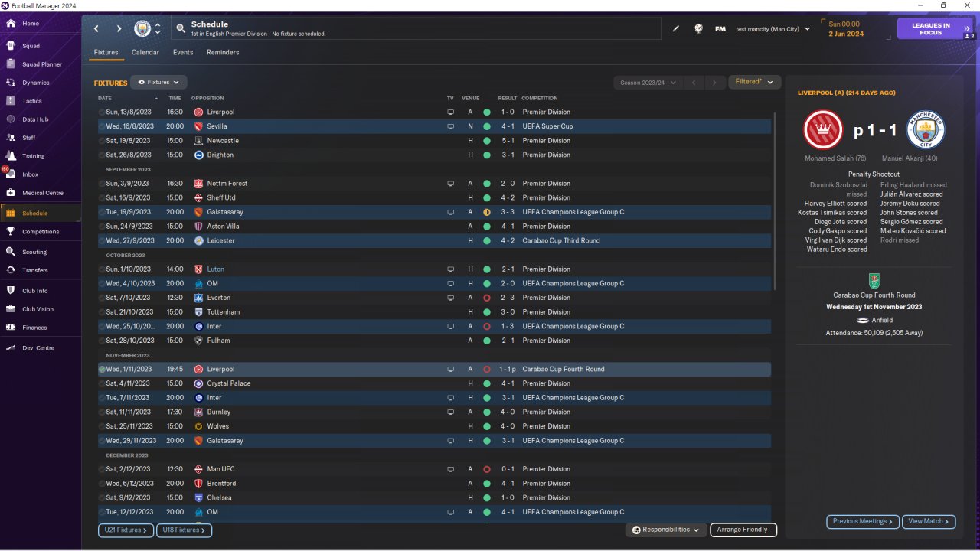This screenshot has height=551, width=980.
Task: Open the Inbox icon with notification badge
Action: click(x=11, y=174)
